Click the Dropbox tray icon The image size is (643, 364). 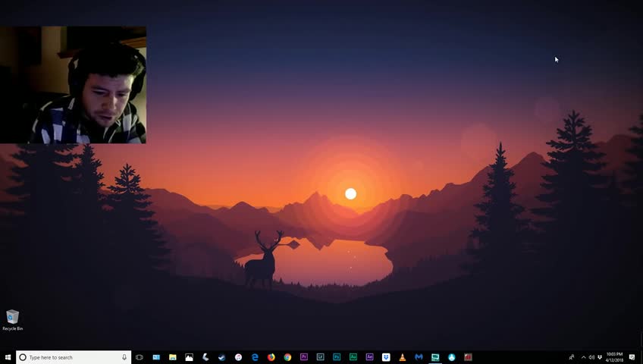click(x=600, y=357)
